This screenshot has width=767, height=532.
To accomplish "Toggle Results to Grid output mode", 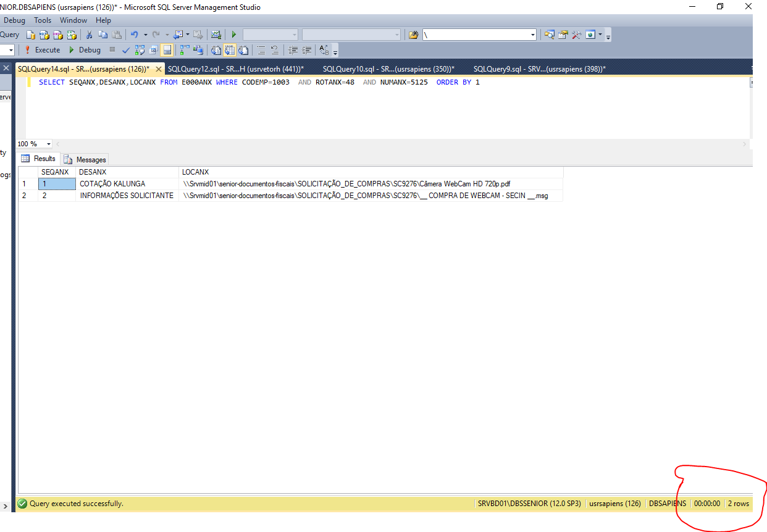I will [x=230, y=50].
